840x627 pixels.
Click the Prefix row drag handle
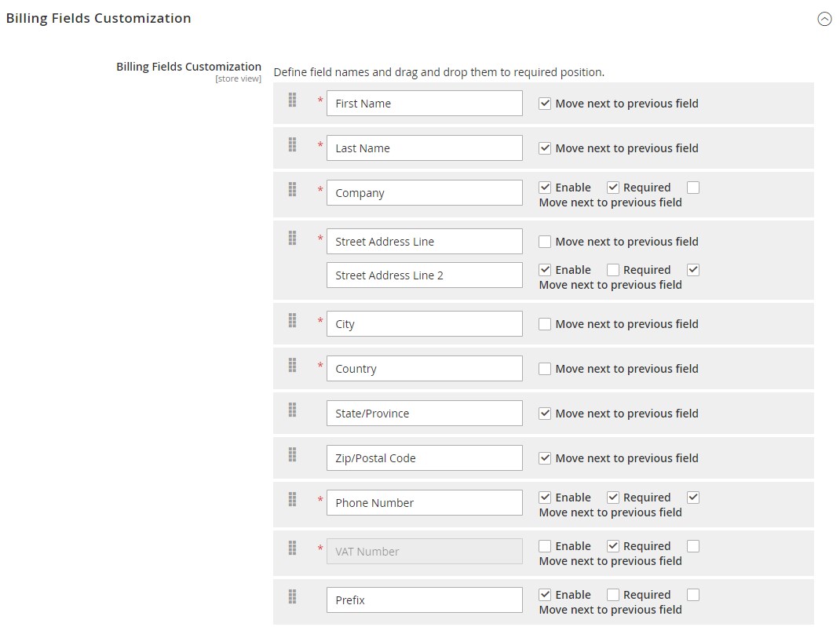tap(292, 596)
